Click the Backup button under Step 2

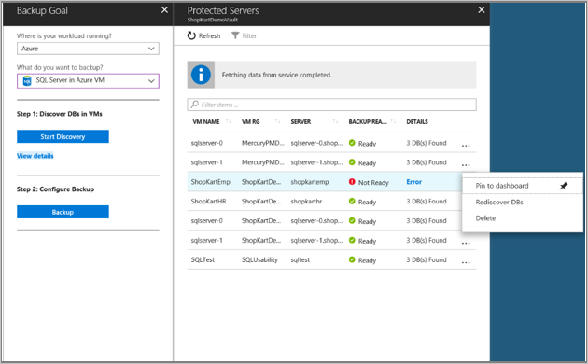63,212
